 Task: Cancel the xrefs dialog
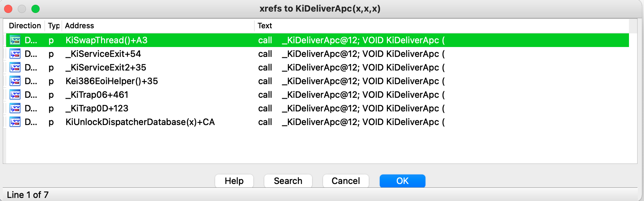pyautogui.click(x=346, y=181)
